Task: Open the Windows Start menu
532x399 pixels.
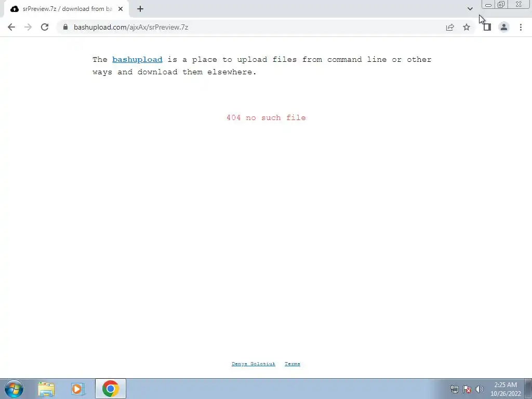Action: click(x=14, y=389)
